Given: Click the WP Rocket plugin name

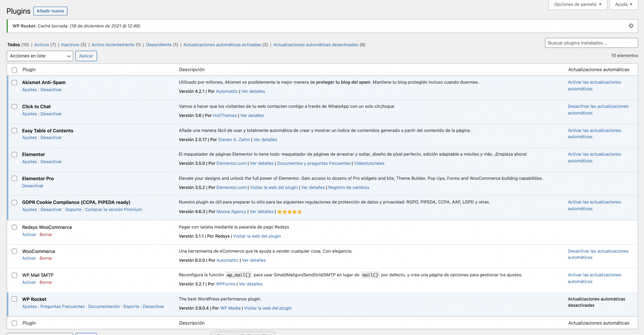Looking at the screenshot, I should tap(34, 299).
